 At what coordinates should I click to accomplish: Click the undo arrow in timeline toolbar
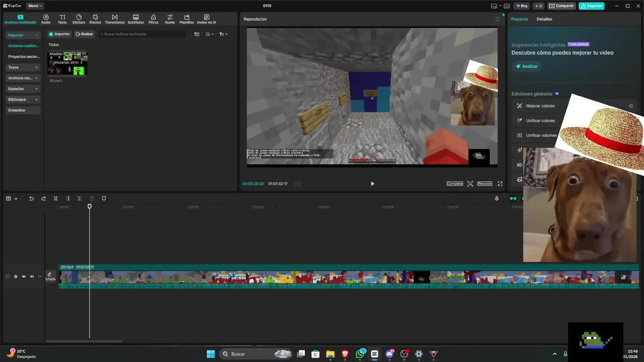click(31, 199)
